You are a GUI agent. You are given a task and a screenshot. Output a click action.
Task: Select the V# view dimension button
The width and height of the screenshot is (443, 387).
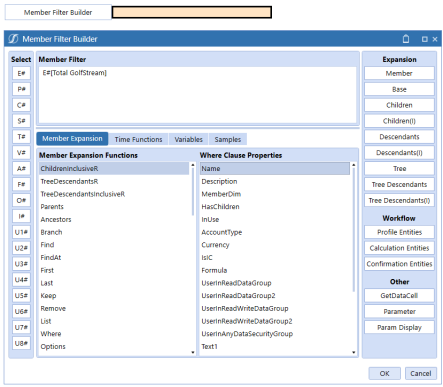[x=21, y=153]
